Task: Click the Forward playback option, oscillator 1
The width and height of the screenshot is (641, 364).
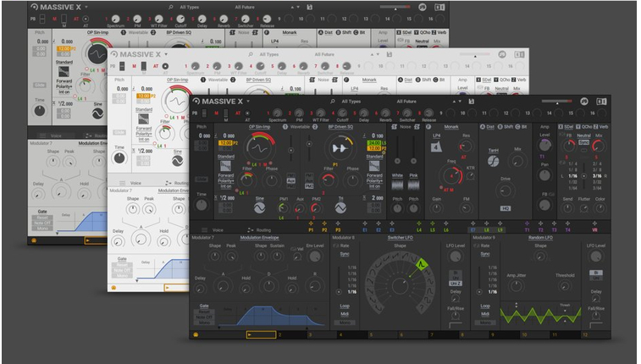Action: pyautogui.click(x=225, y=175)
